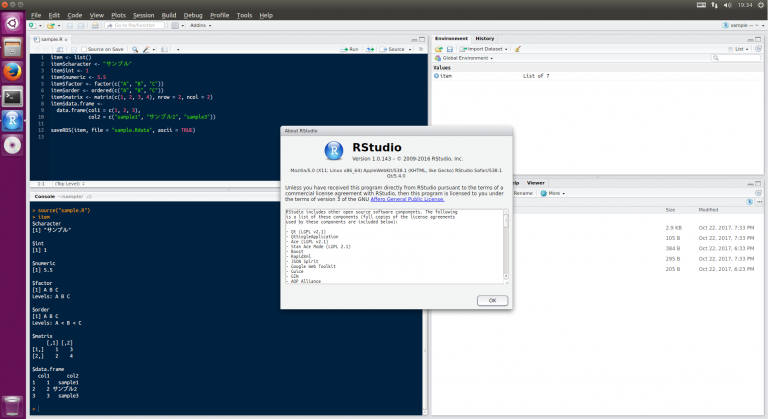Viewport: 768px width, 419px height.
Task: Open the Session menu
Action: [x=143, y=16]
